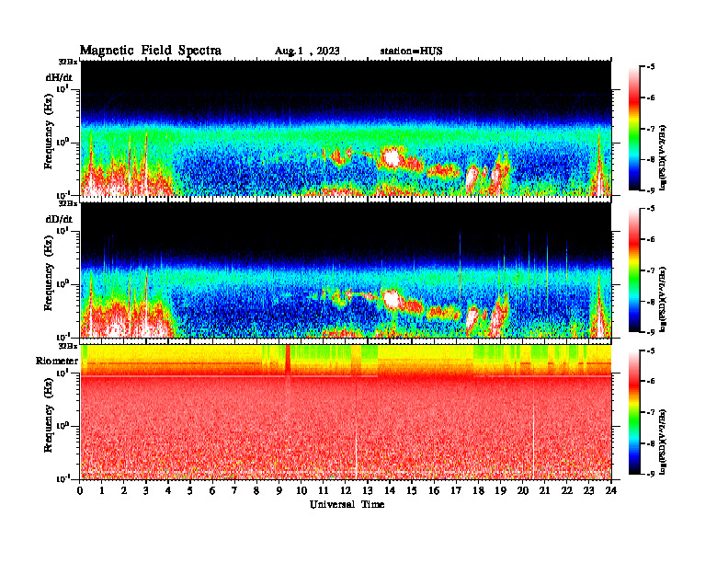Click hour tick label '11' on time axis
This screenshot has width=728, height=563.
324,491
